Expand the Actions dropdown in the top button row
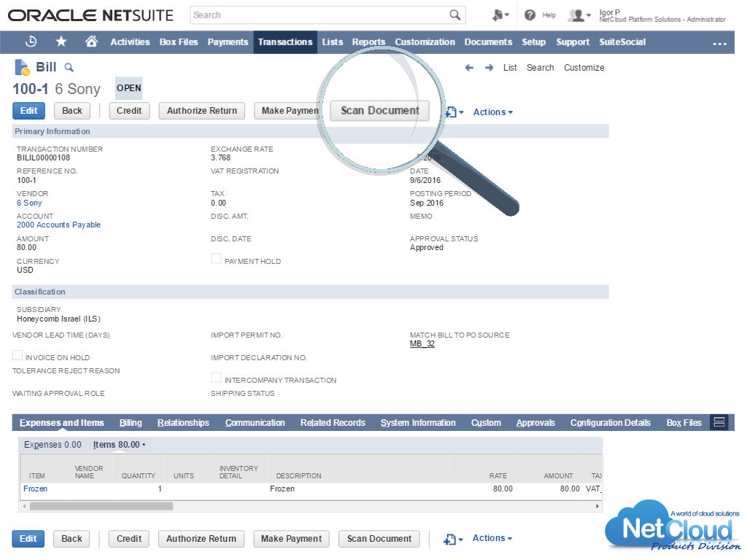Screen dimensions: 747x560 pyautogui.click(x=492, y=112)
